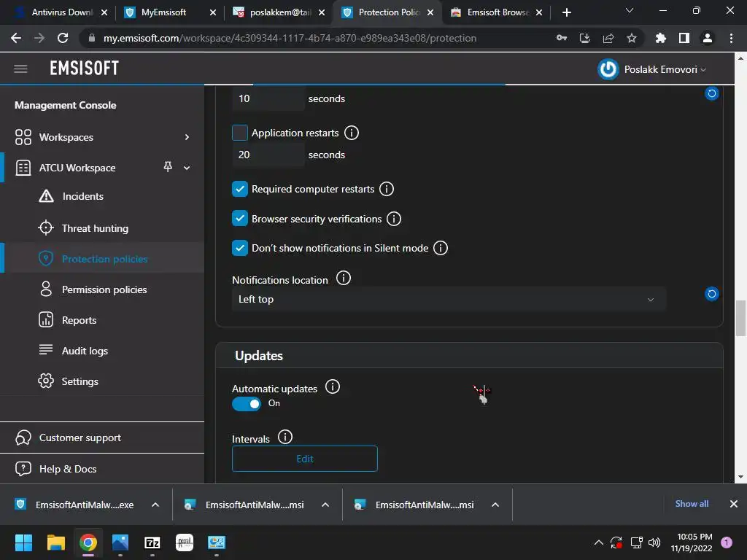Click the Audit logs list icon
The image size is (747, 560).
pyautogui.click(x=46, y=349)
